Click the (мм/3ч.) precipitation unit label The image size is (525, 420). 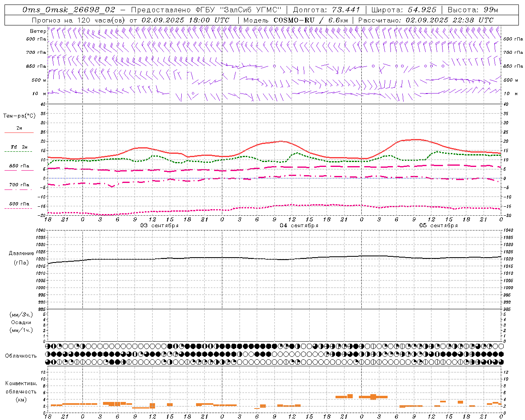(21, 315)
